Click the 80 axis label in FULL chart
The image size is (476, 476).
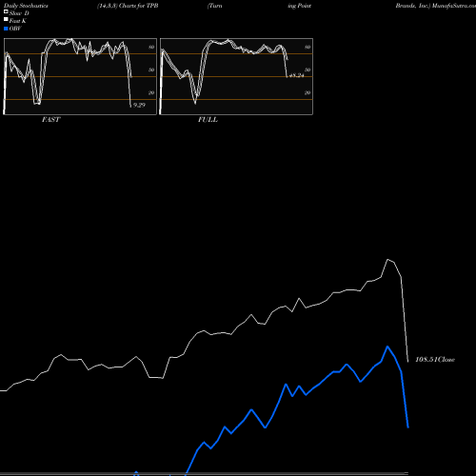pyautogui.click(x=307, y=47)
